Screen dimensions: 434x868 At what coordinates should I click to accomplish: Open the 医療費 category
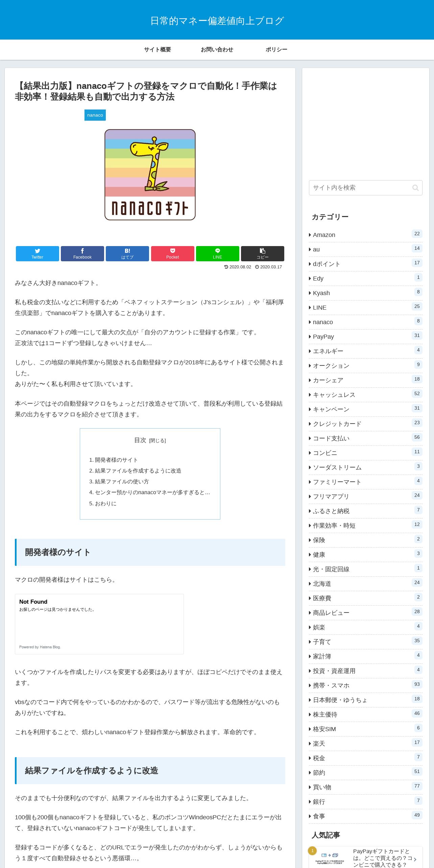click(x=366, y=598)
